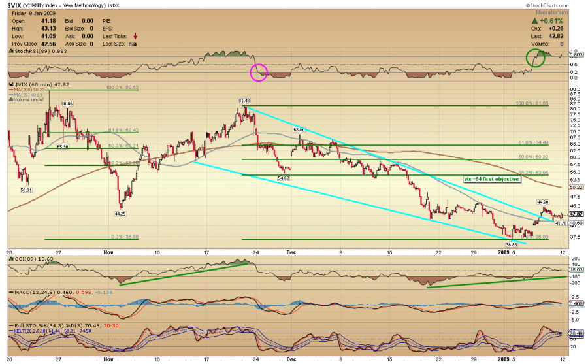The image size is (588, 364).
Task: Click the red down arrow beside Last Ticks
Action: (135, 36)
